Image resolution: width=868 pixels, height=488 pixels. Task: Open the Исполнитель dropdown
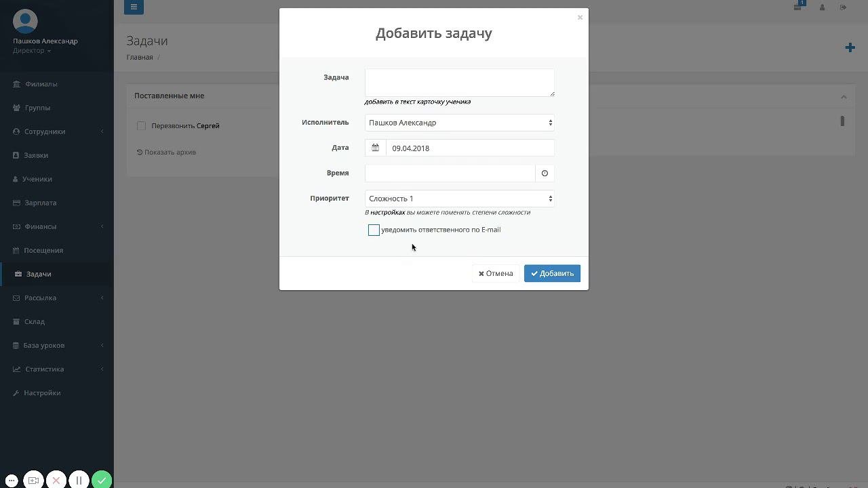(x=459, y=123)
